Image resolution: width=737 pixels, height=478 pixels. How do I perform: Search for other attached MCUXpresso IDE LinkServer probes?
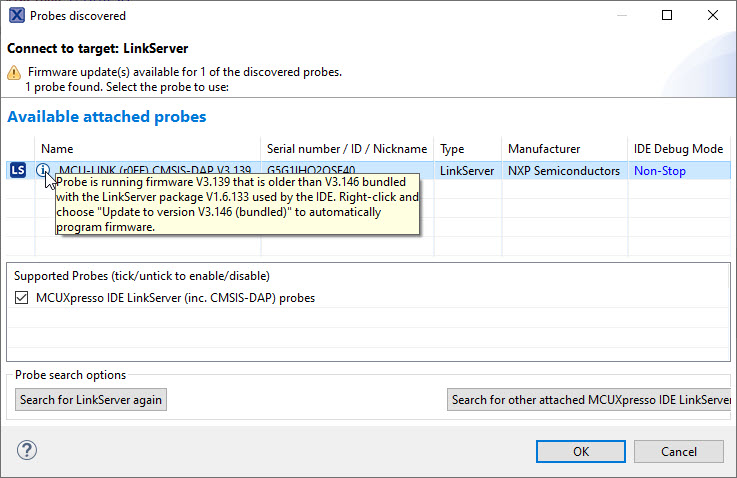(x=590, y=400)
